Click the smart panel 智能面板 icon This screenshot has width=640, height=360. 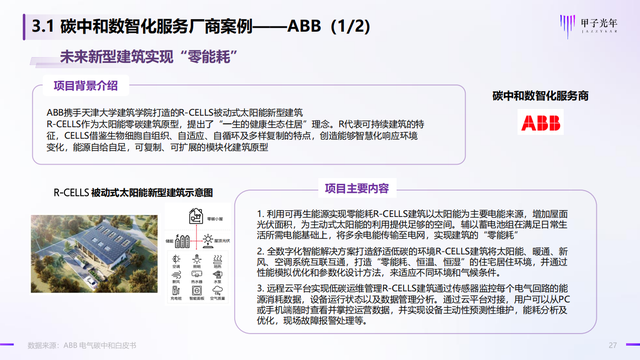click(197, 290)
